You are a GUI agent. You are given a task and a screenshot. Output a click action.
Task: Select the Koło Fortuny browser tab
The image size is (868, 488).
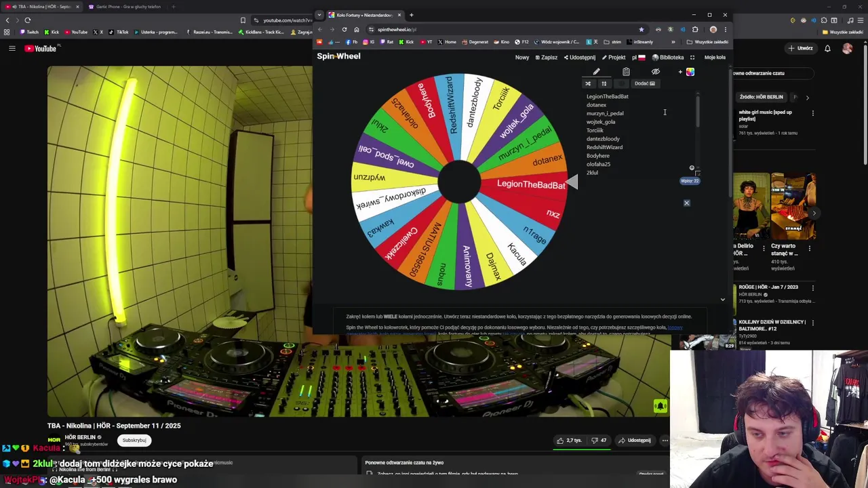365,15
